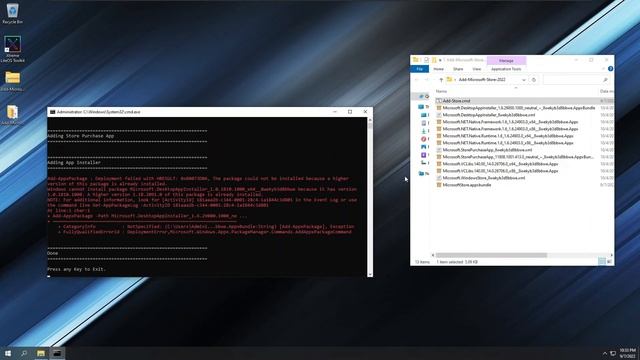Open This PC in Explorer navigation pane
This screenshot has height=360, width=640.
point(424,107)
